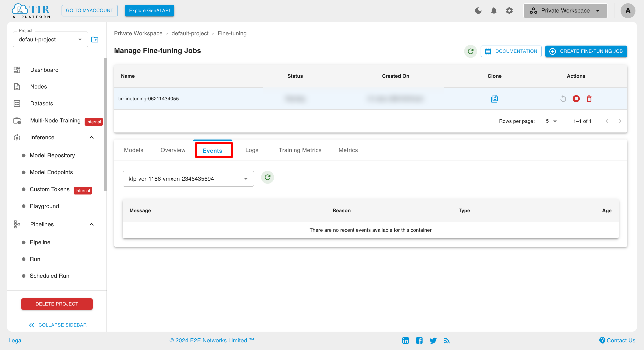Viewport: 644px width, 350px height.
Task: Refresh the fine-tuning jobs list
Action: point(471,51)
